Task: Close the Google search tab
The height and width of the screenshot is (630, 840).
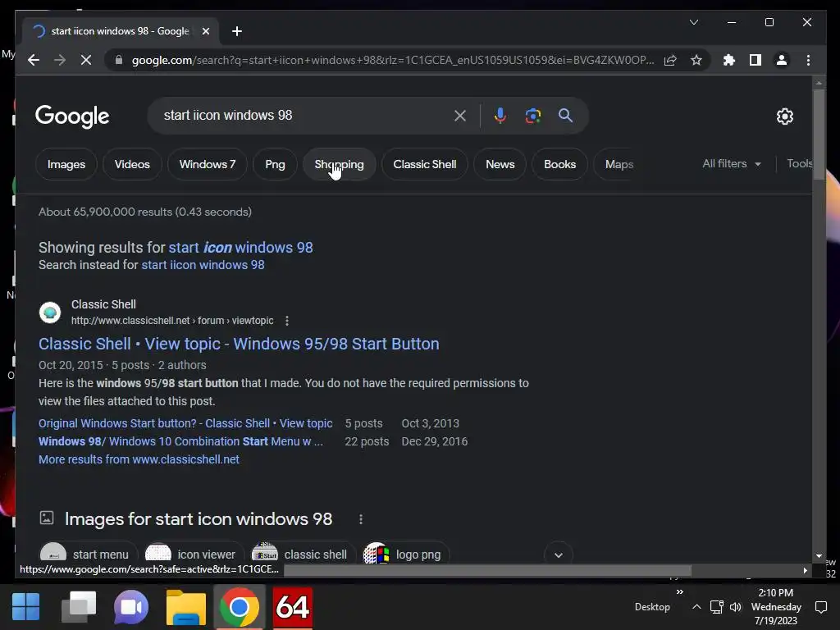Action: coord(206,31)
